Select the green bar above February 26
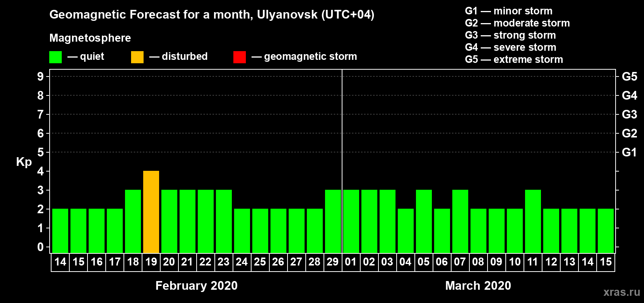 pyautogui.click(x=278, y=231)
